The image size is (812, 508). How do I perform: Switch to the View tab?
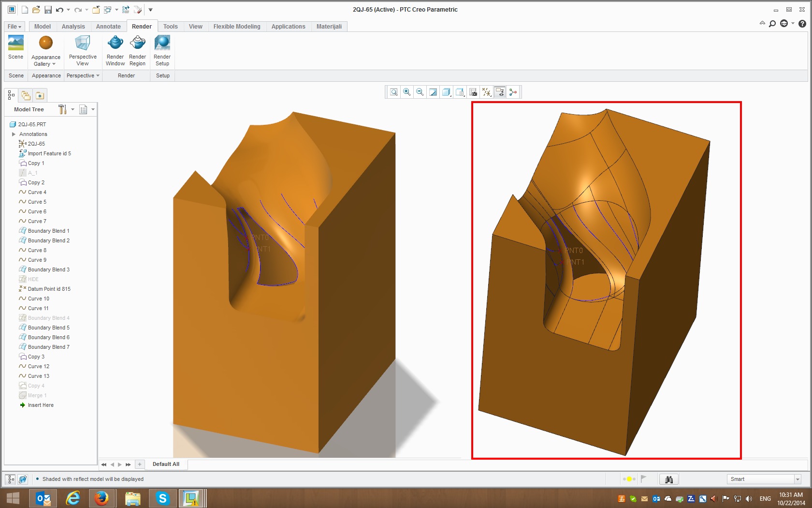coord(196,27)
